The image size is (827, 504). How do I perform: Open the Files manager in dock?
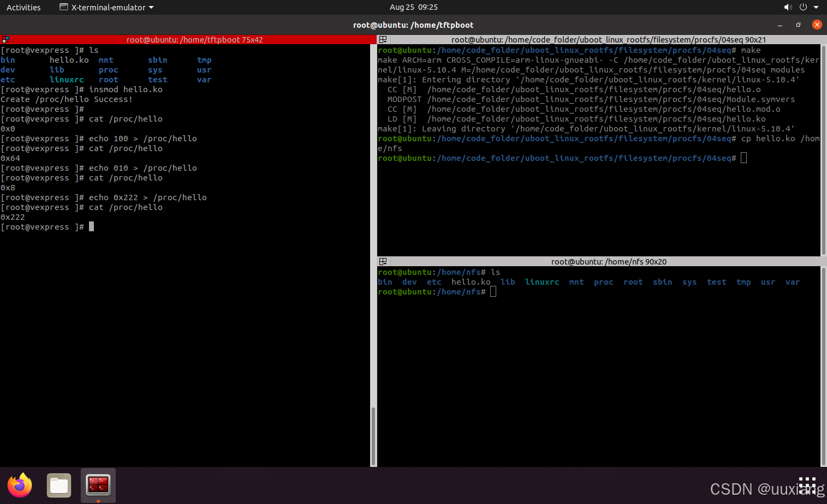[59, 485]
